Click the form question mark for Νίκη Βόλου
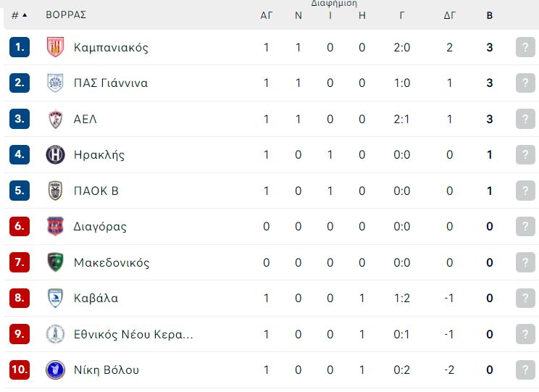Image resolution: width=539 pixels, height=392 pixels. pos(525,370)
